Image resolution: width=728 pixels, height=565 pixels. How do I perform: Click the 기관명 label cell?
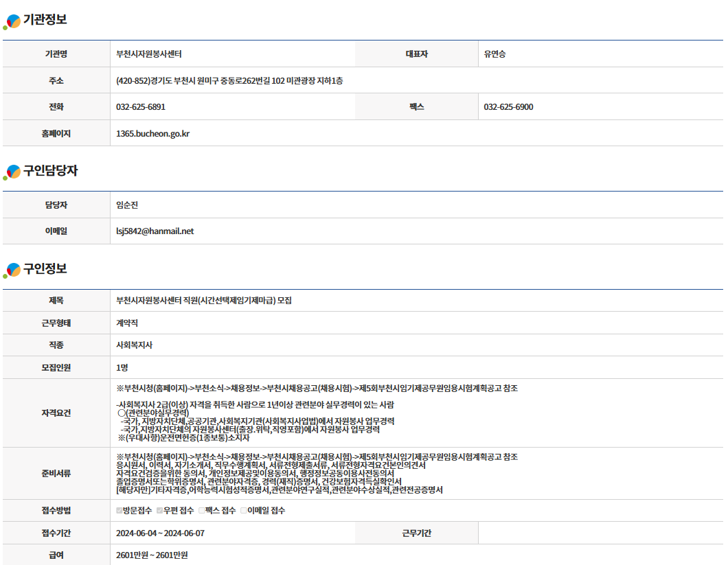pos(56,54)
